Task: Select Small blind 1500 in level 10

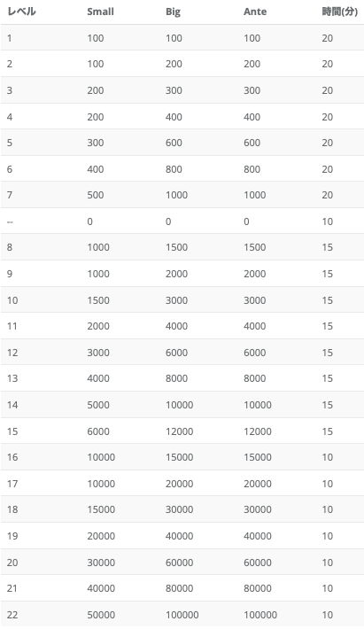Action: (x=98, y=300)
